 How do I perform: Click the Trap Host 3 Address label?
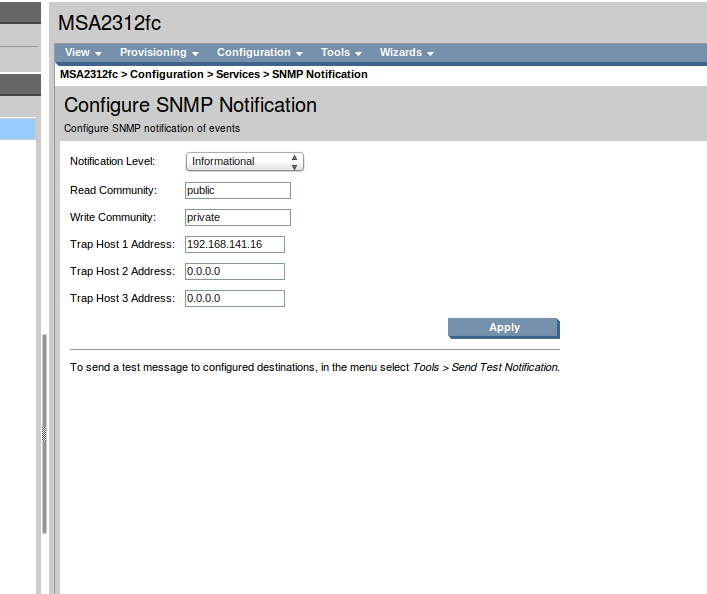(122, 299)
